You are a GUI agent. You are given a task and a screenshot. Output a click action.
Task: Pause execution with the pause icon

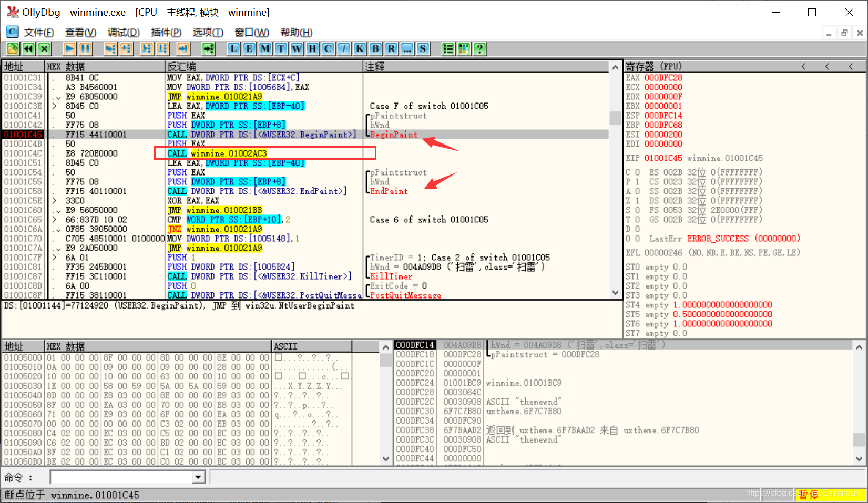point(85,49)
